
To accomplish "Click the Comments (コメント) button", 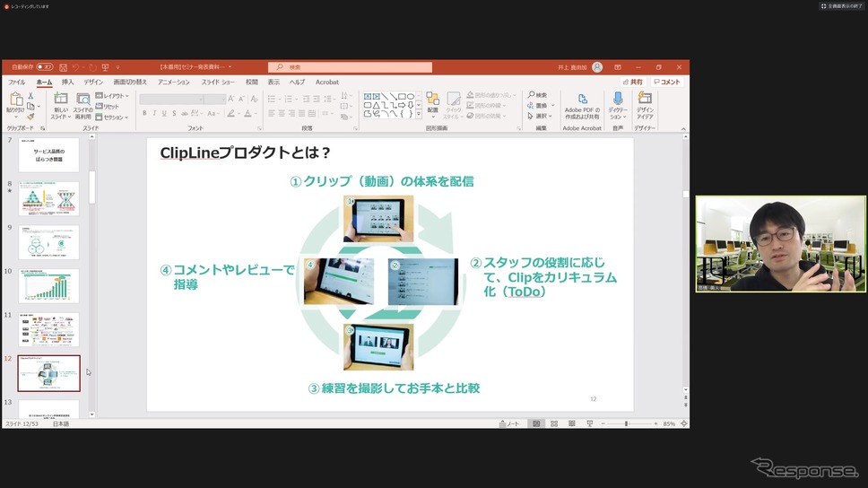I will tap(667, 82).
